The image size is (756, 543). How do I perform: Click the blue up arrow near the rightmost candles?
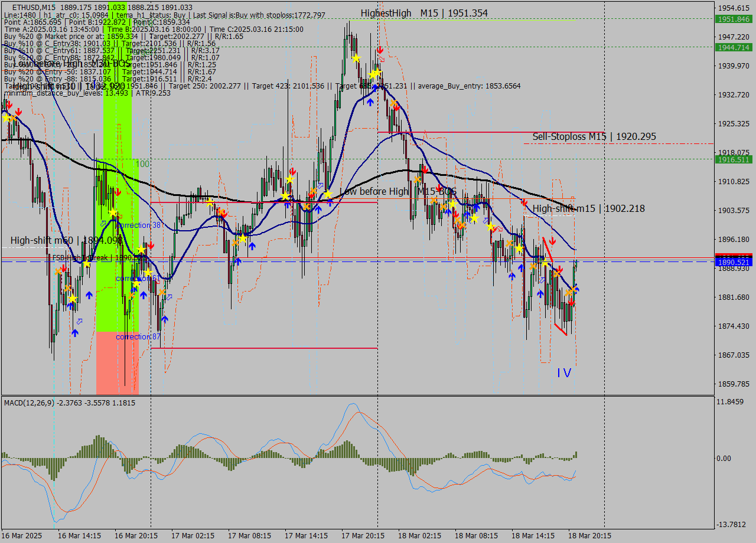coord(576,289)
